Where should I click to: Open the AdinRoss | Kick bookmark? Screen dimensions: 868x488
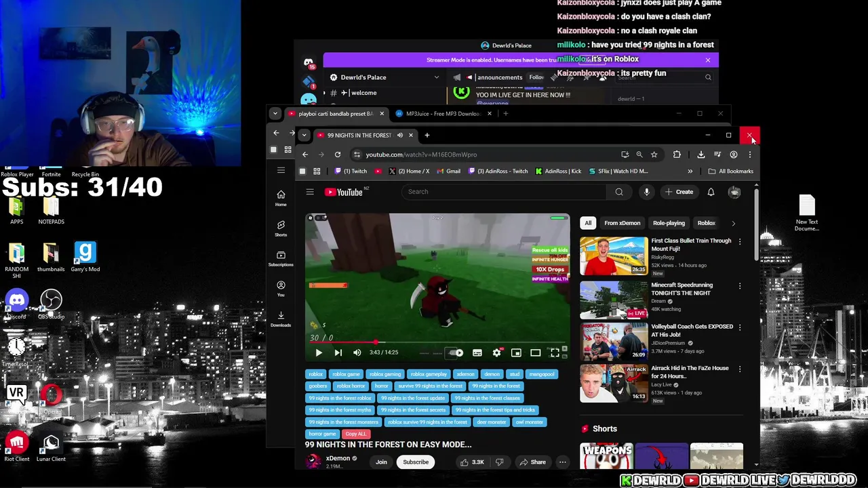pos(557,171)
